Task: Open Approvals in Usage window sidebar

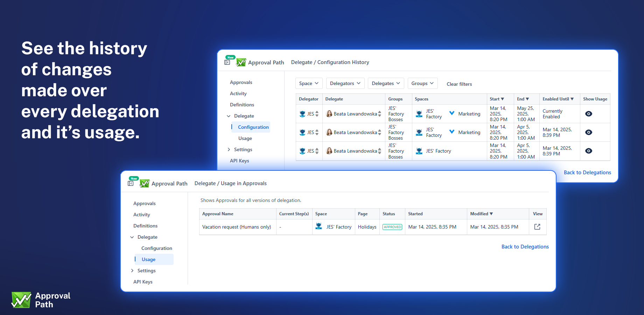Action: (x=145, y=203)
